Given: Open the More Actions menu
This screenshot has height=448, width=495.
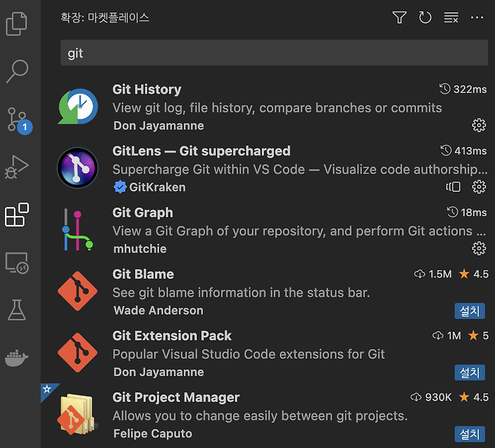Looking at the screenshot, I should [x=477, y=18].
